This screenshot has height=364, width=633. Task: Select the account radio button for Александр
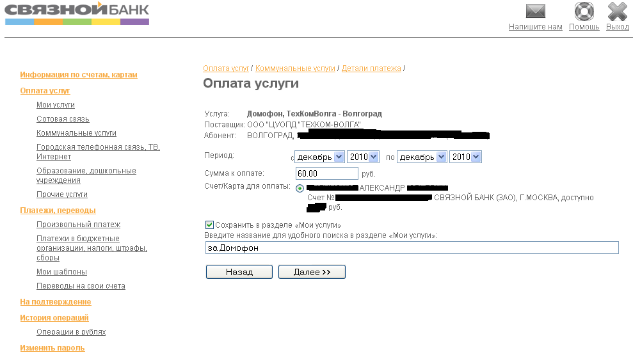click(300, 188)
